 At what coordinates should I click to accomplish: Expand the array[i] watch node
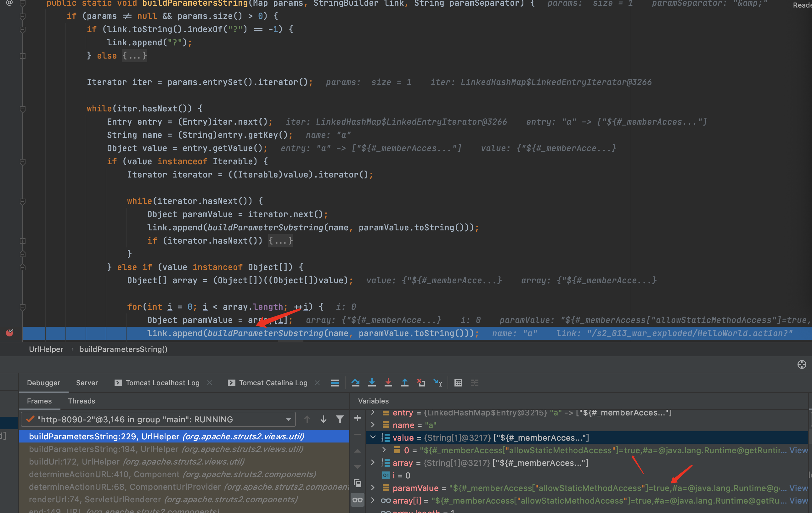coord(373,500)
